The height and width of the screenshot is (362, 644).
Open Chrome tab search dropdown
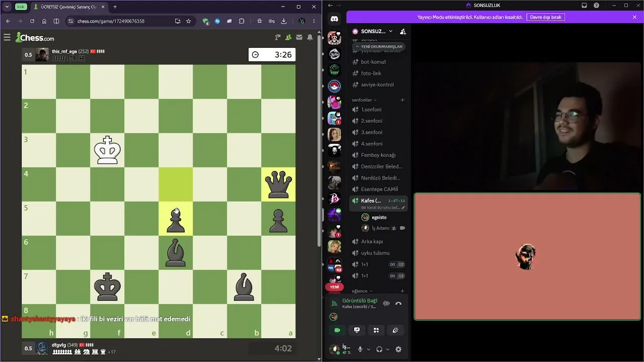pyautogui.click(x=7, y=7)
